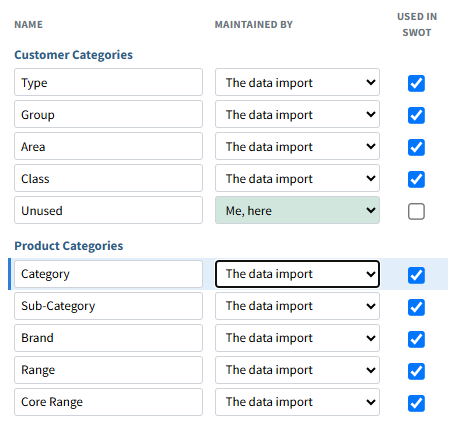Open the 'Me, here' dropdown for Unused
This screenshot has height=424, width=455.
[297, 210]
